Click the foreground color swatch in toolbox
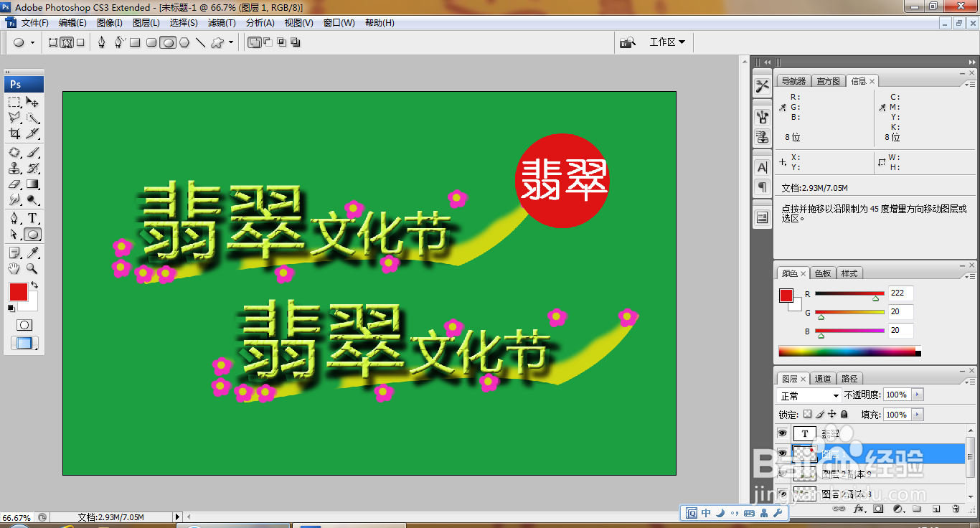Image resolution: width=980 pixels, height=528 pixels. coord(18,292)
